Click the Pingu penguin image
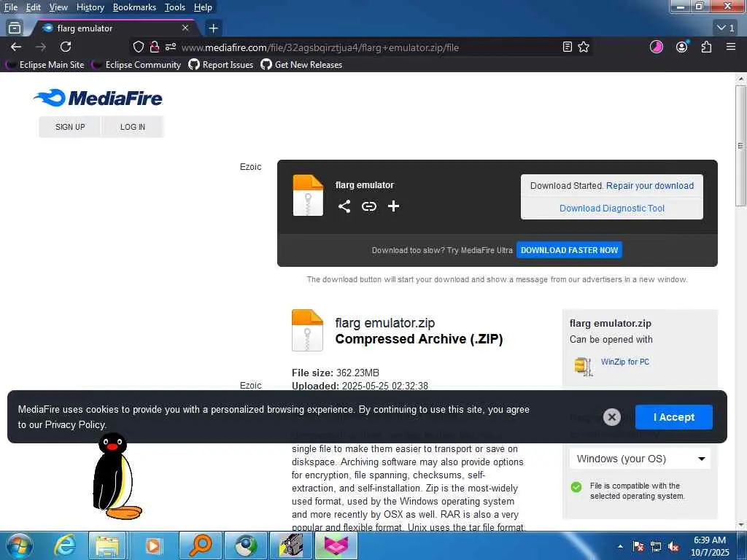This screenshot has height=560, width=747. (x=117, y=476)
